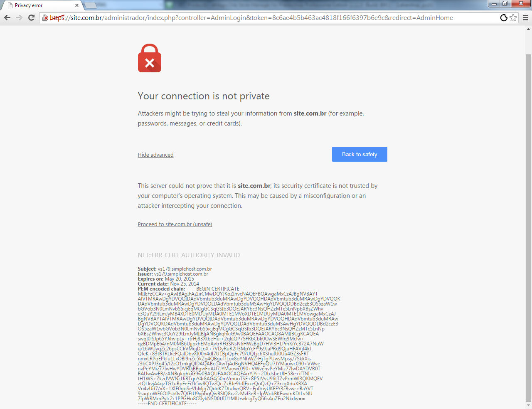Open a new tab
This screenshot has width=532, height=409.
(x=91, y=5)
